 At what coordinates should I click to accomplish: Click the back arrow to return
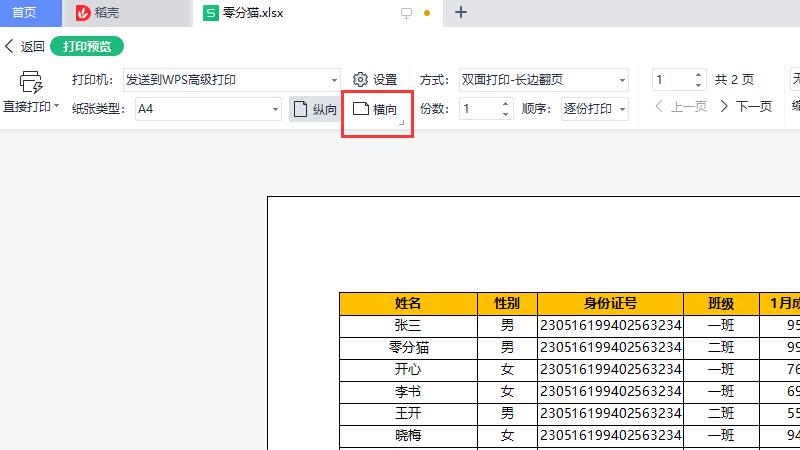(24, 46)
